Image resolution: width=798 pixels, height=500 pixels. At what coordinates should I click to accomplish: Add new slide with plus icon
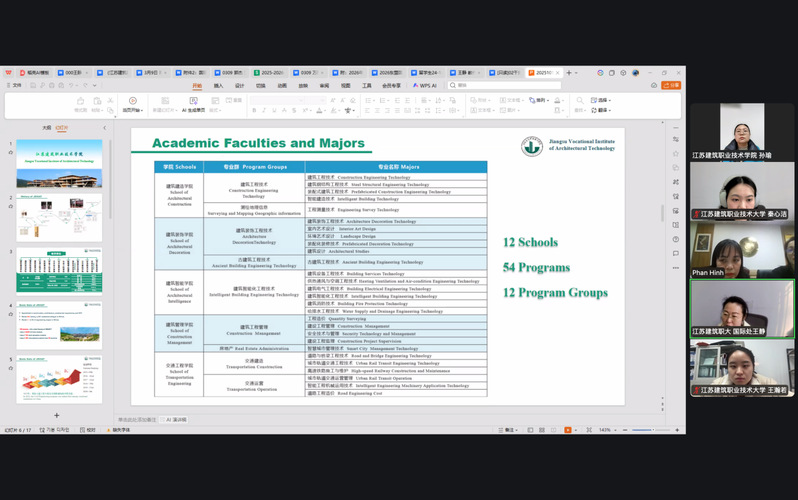coord(56,415)
